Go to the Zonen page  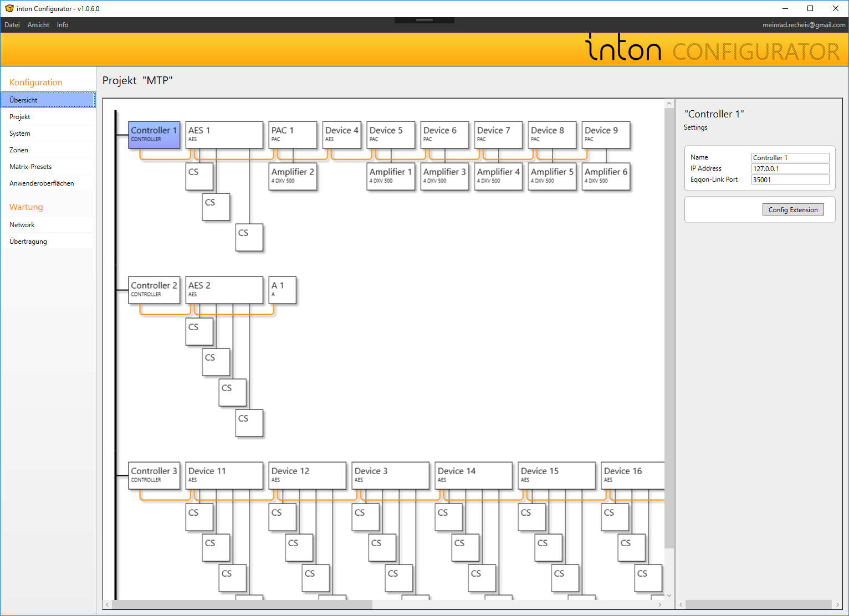(48, 150)
